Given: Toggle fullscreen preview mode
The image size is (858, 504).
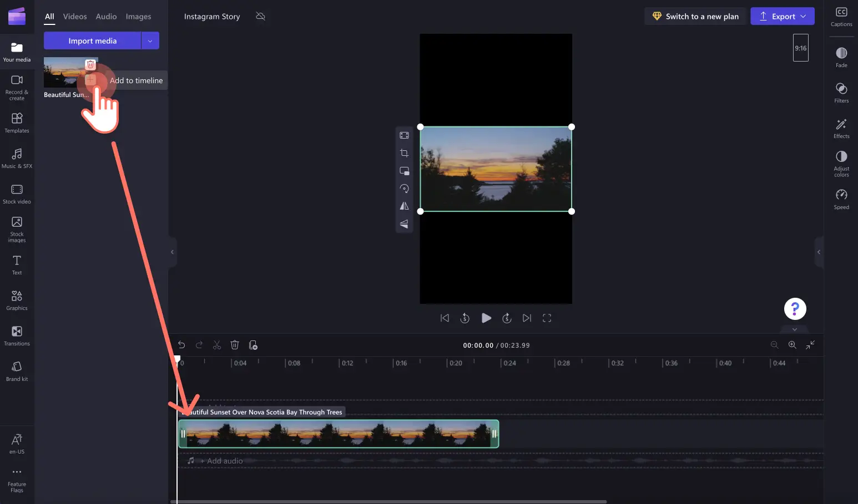Looking at the screenshot, I should point(547,318).
